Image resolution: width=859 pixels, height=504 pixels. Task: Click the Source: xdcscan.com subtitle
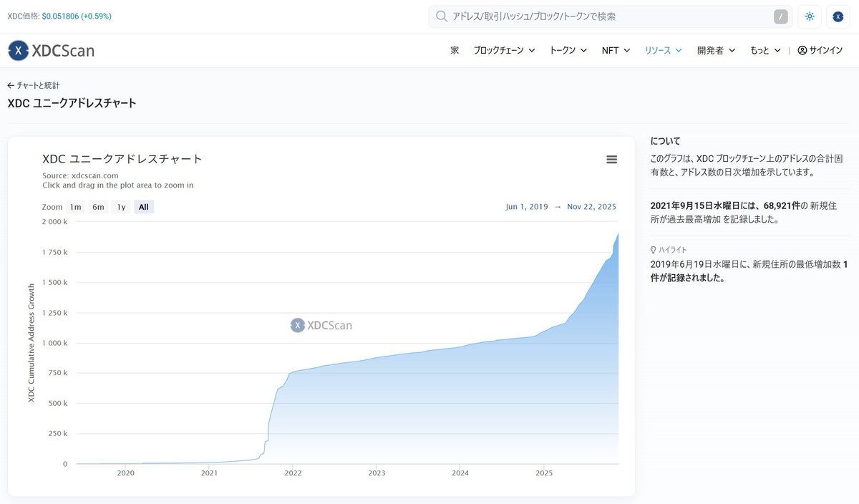[x=80, y=175]
